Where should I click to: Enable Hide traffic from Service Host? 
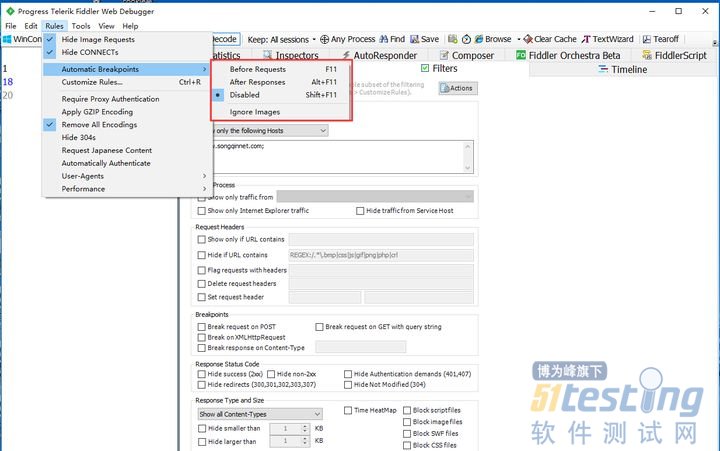(x=360, y=211)
